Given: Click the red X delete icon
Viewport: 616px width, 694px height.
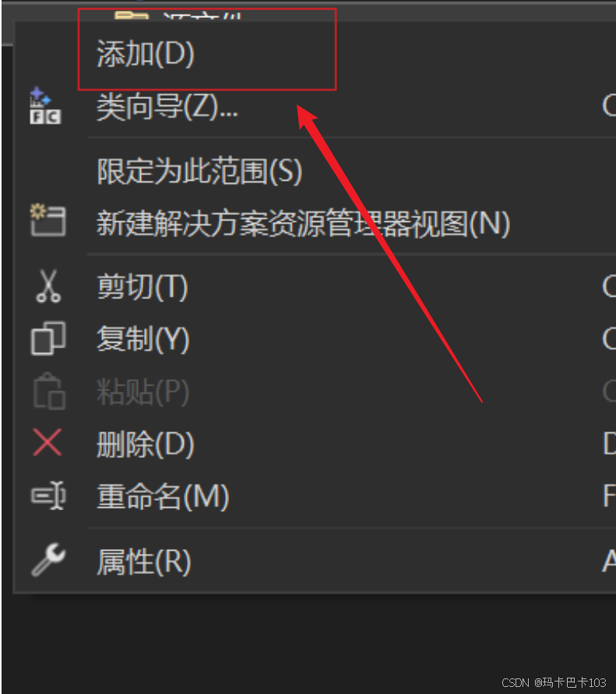Looking at the screenshot, I should [47, 442].
